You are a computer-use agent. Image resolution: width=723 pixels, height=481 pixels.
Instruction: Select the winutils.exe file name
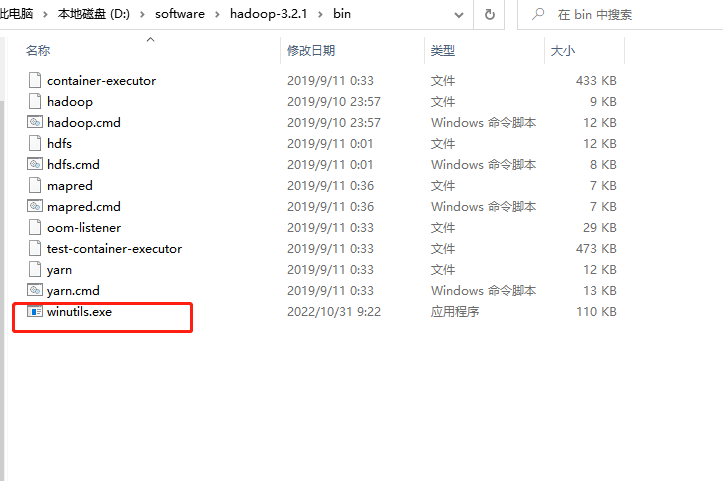tap(79, 312)
